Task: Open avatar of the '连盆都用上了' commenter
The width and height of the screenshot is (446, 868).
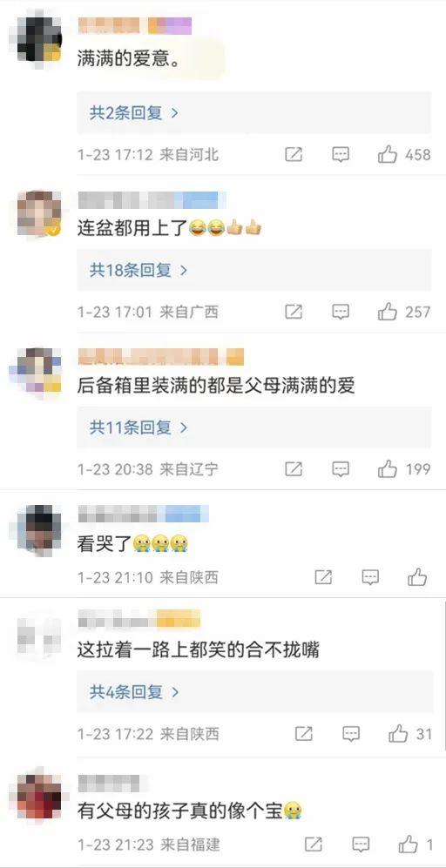Action: point(39,213)
